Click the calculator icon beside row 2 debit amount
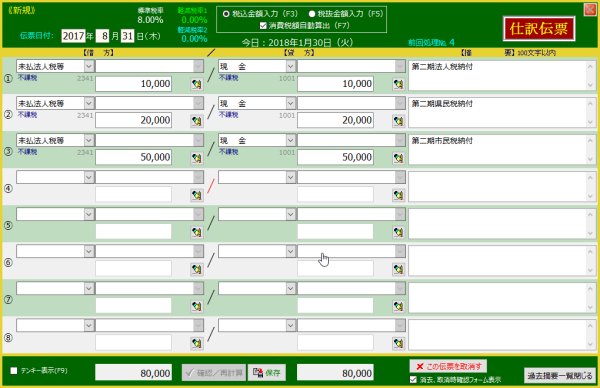This screenshot has width=600, height=388. point(197,121)
